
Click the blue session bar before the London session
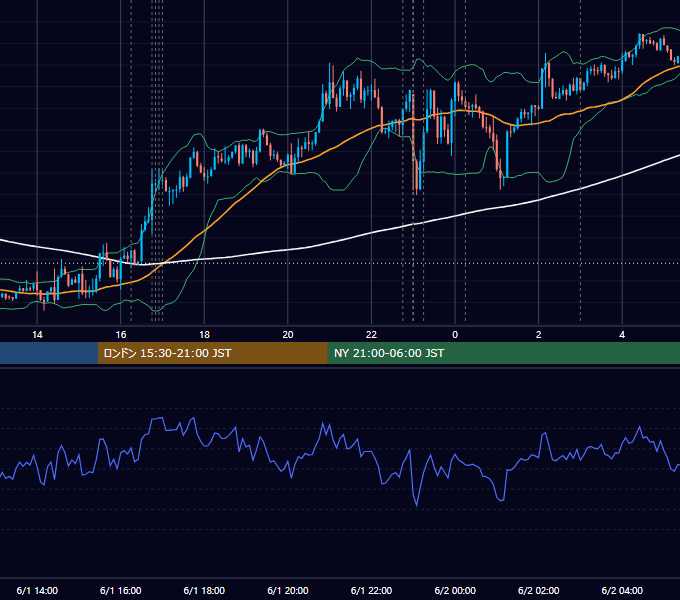click(49, 353)
